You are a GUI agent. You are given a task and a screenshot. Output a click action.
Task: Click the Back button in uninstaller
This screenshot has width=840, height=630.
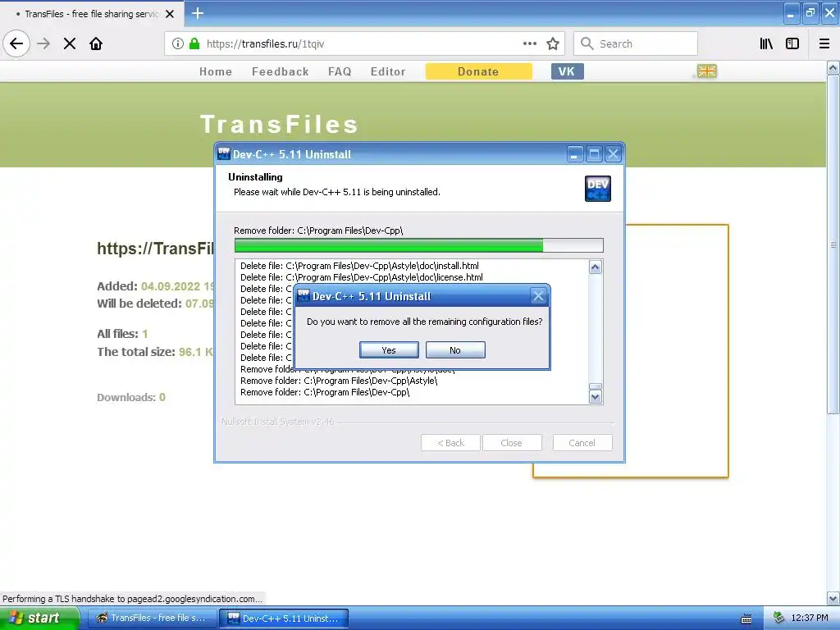tap(450, 443)
